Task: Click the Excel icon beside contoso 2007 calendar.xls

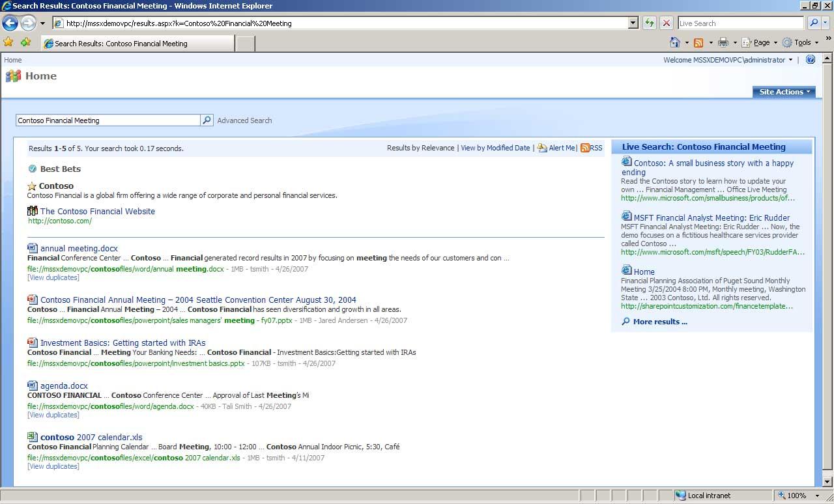Action: 33,437
